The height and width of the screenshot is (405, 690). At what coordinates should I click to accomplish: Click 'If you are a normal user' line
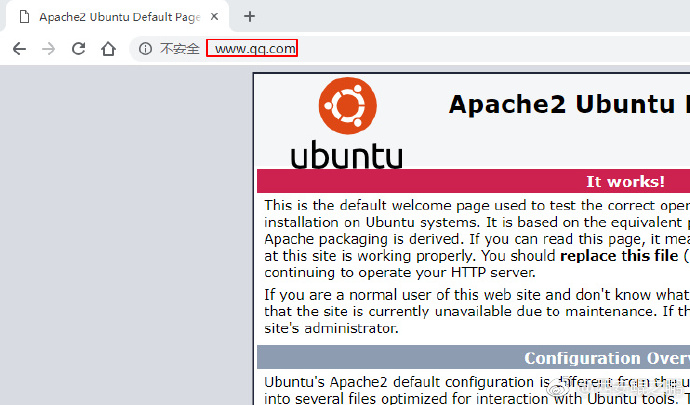coord(477,295)
